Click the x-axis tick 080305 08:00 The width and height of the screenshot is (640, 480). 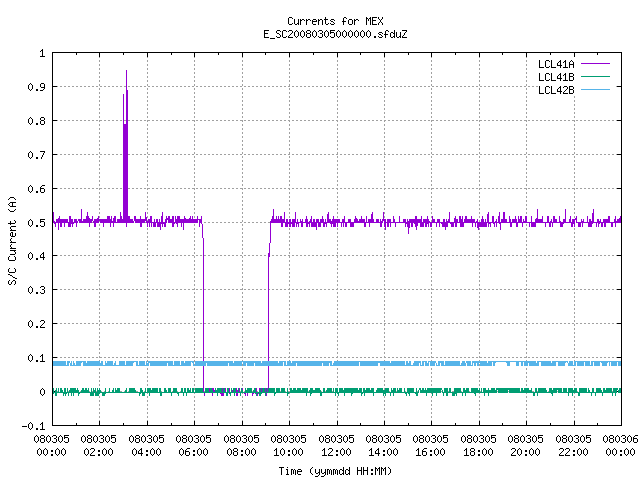point(241,445)
